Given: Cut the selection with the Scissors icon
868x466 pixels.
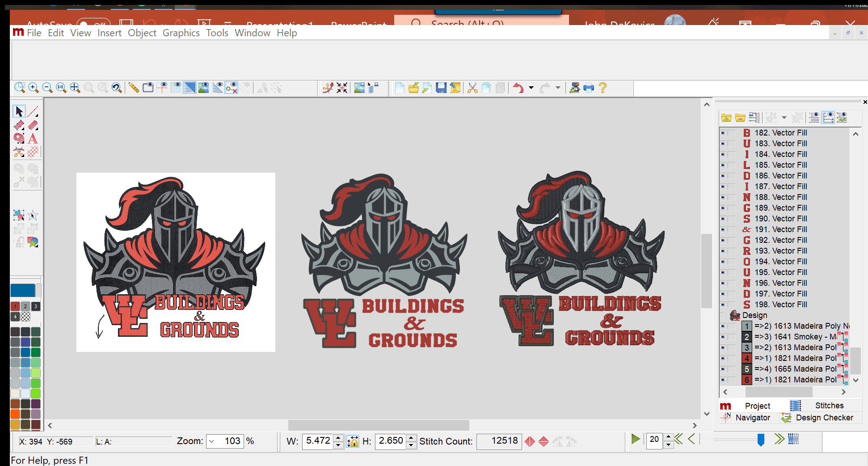Looking at the screenshot, I should (x=472, y=88).
